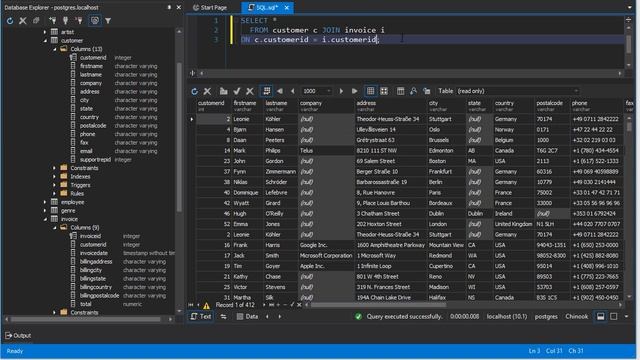Open the Output panel
The image size is (640, 360).
[18, 336]
